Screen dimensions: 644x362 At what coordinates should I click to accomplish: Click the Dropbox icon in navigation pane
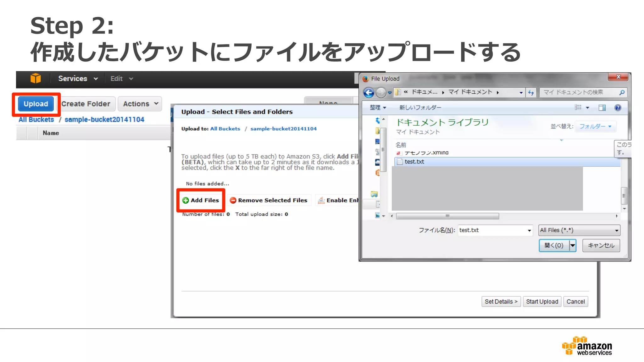[x=377, y=120]
